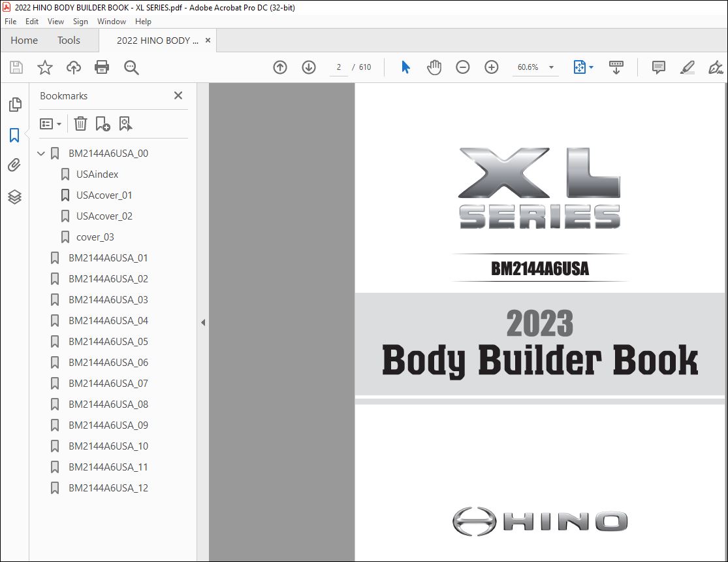Close the 2022 HINO BODY document tab

pyautogui.click(x=208, y=41)
